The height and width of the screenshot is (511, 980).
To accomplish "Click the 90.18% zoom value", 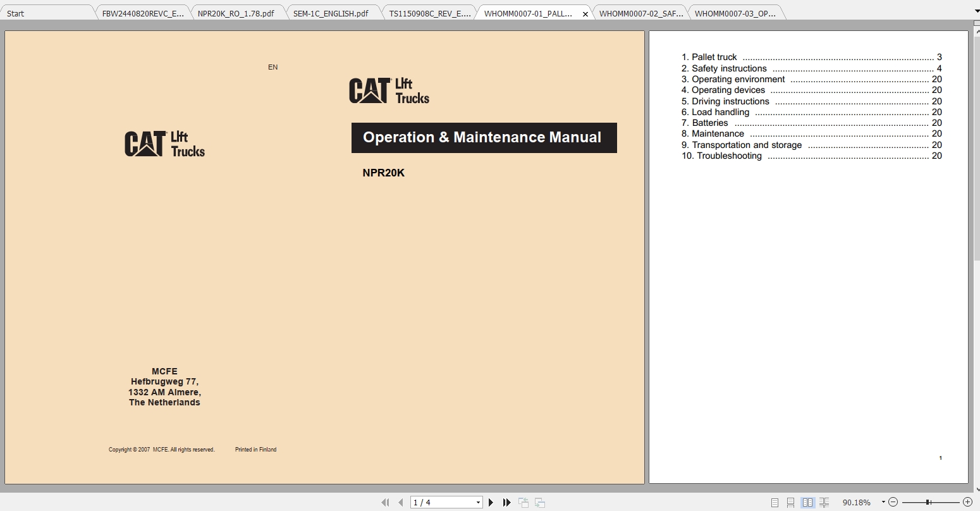I will click(x=856, y=503).
